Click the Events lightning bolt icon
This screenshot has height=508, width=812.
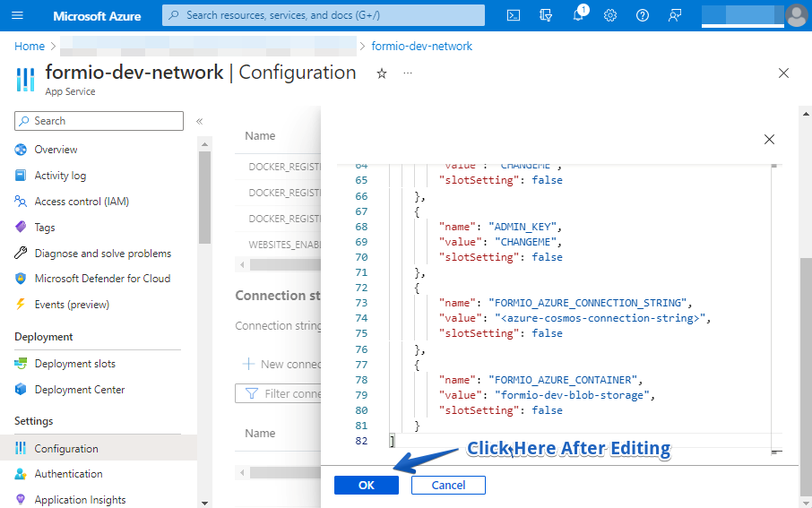(x=21, y=304)
